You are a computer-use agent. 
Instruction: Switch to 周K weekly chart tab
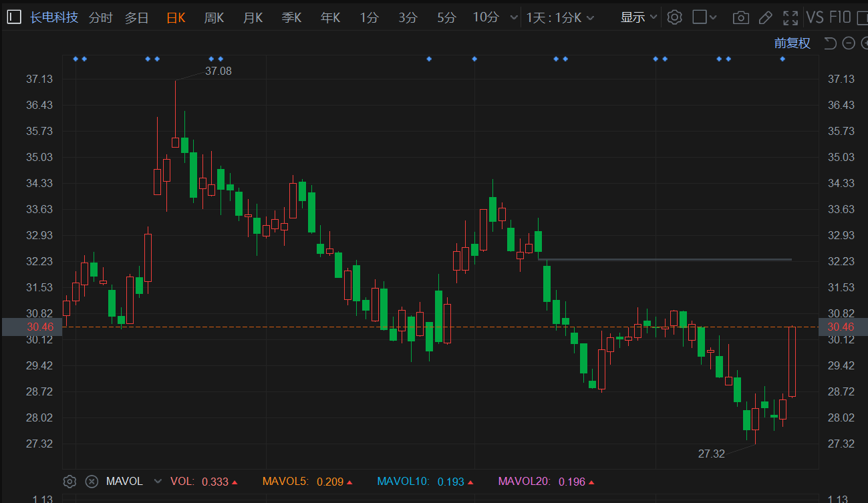[214, 17]
